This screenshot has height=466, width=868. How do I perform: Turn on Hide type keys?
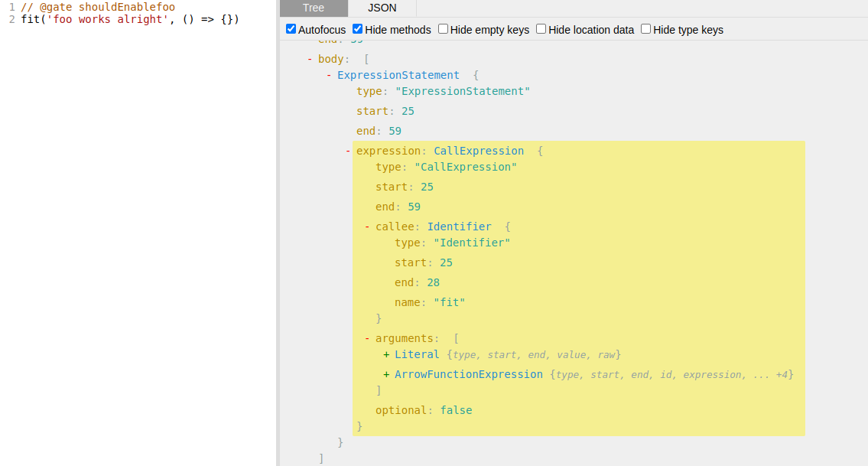pos(646,29)
